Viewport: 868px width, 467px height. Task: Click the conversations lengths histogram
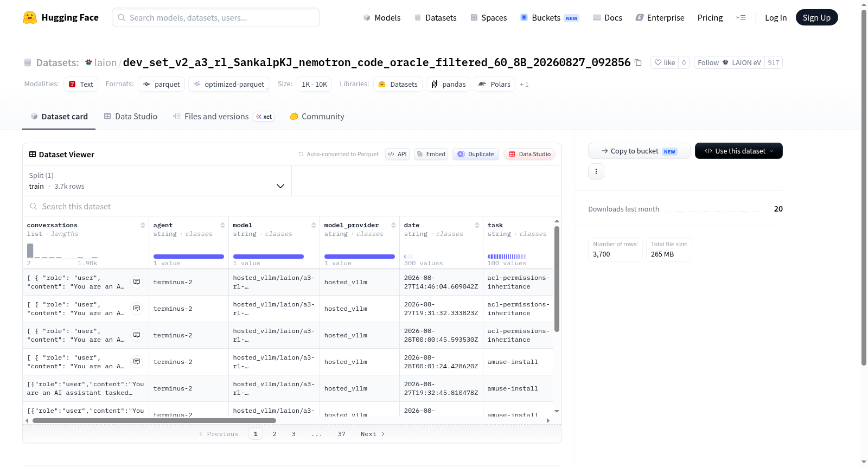[x=62, y=251]
